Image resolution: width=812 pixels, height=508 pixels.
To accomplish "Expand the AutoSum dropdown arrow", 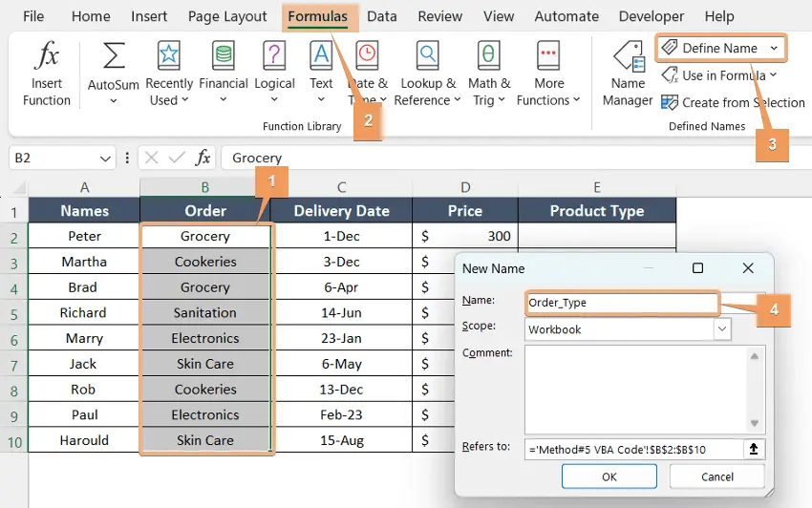I will coord(114,101).
